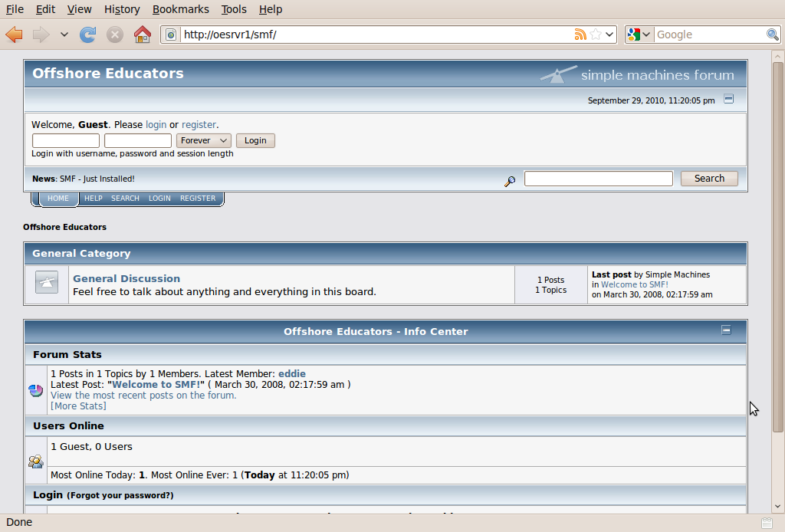Click the password input field
Screen dimensions: 785x532
138,140
